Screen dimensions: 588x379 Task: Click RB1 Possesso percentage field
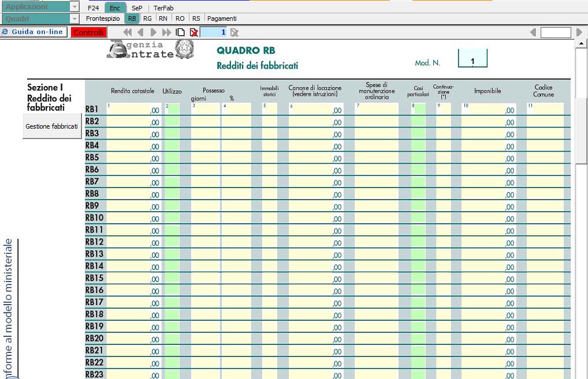point(237,108)
